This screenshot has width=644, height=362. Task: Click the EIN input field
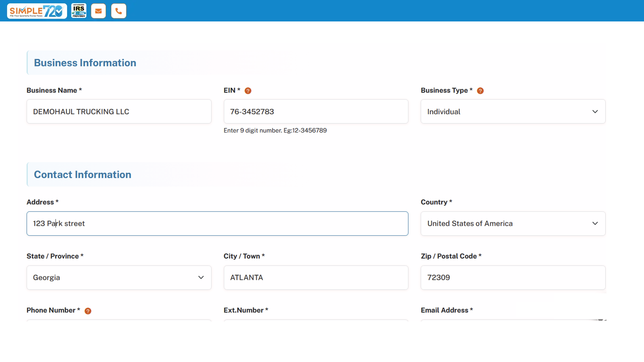coord(316,112)
